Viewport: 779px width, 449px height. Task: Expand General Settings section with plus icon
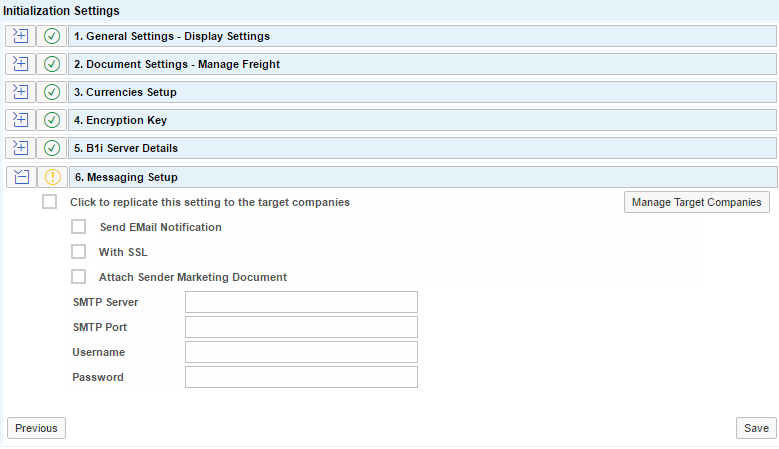[20, 36]
